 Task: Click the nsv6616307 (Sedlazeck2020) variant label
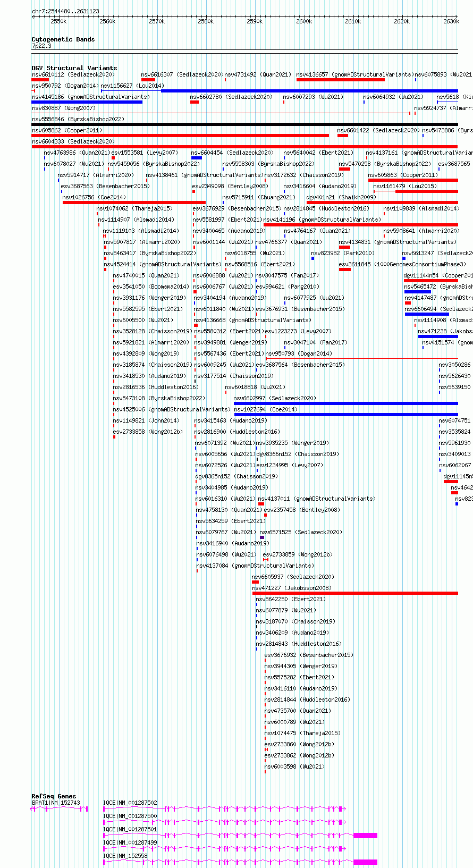[182, 74]
